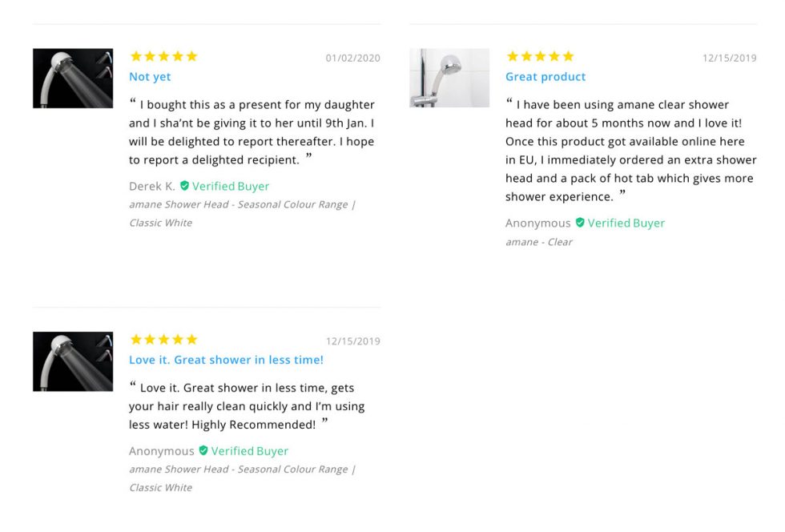Click the star rating above the Not yet title
The width and height of the screenshot is (785, 532).
[x=163, y=57]
